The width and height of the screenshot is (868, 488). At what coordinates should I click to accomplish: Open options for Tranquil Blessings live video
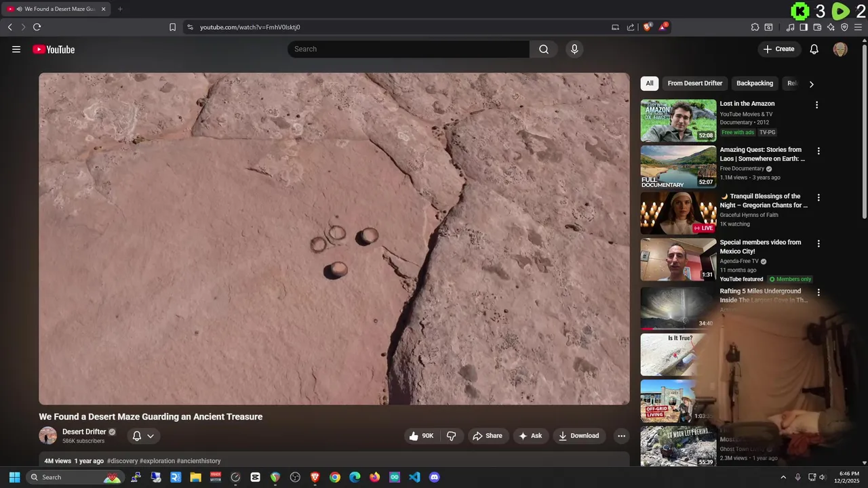pos(818,198)
